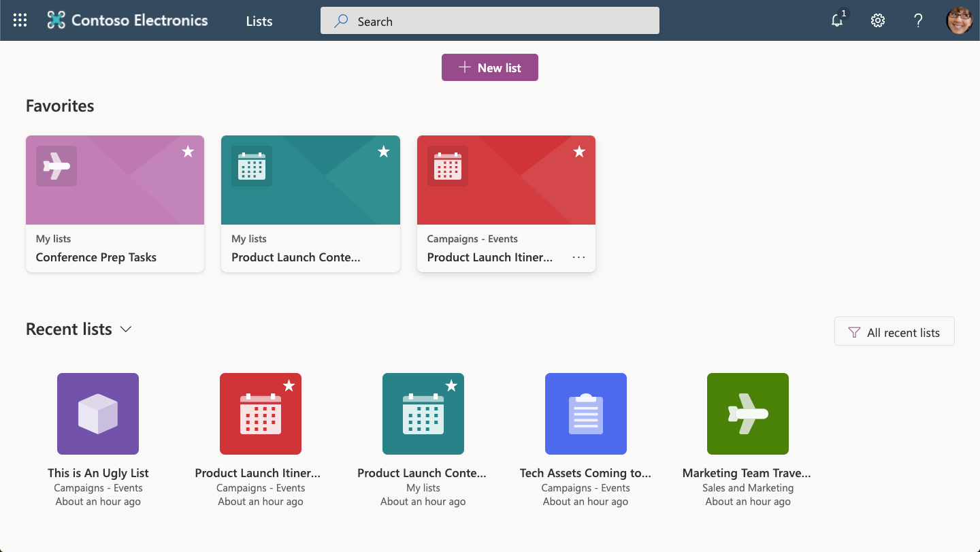The image size is (980, 552).
Task: Click the airplane icon on the Conference Prep Tasks card
Action: point(56,165)
